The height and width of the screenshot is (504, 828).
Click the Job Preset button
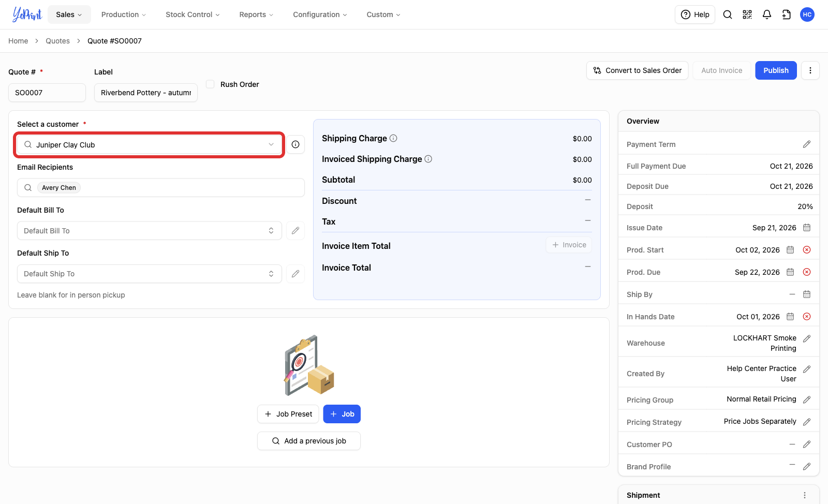coord(288,414)
